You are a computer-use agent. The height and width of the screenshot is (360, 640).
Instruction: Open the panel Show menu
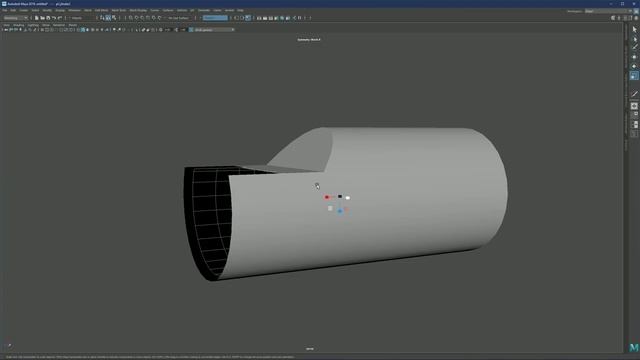click(x=46, y=25)
